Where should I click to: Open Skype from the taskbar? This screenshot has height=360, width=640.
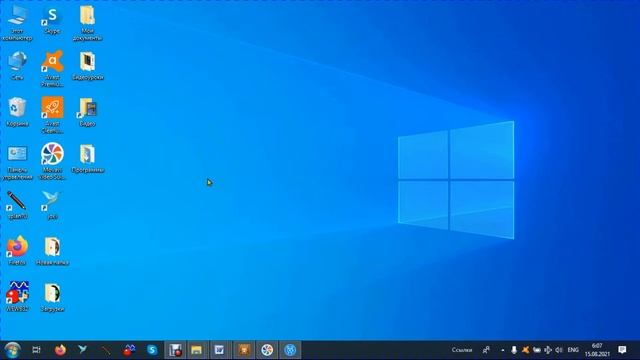tap(152, 350)
